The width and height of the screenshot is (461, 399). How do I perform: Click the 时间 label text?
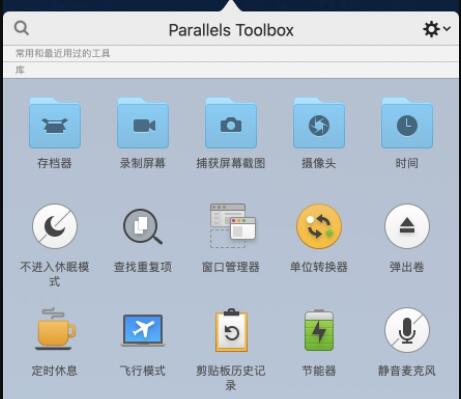[407, 163]
